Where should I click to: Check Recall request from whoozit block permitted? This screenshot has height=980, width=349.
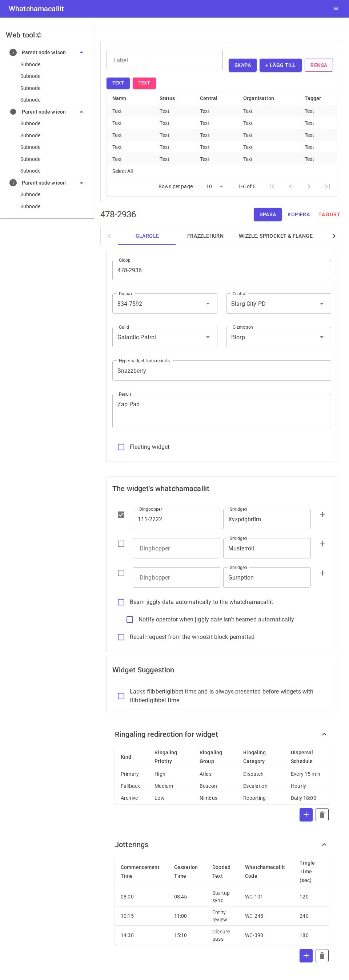(x=121, y=637)
